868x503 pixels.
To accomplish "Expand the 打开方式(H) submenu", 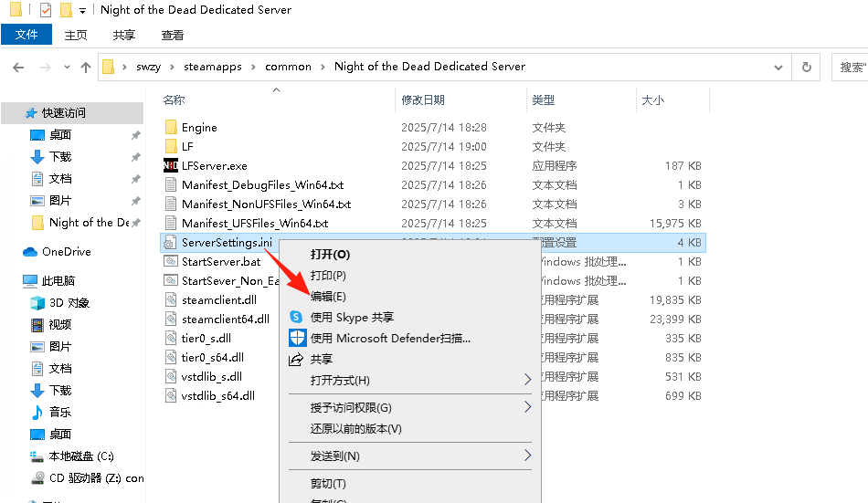I will (527, 380).
